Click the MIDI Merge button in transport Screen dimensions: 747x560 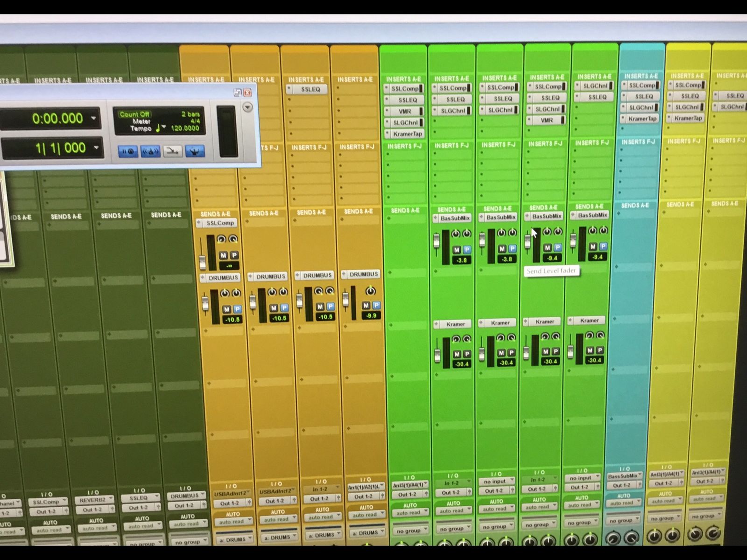(x=172, y=151)
